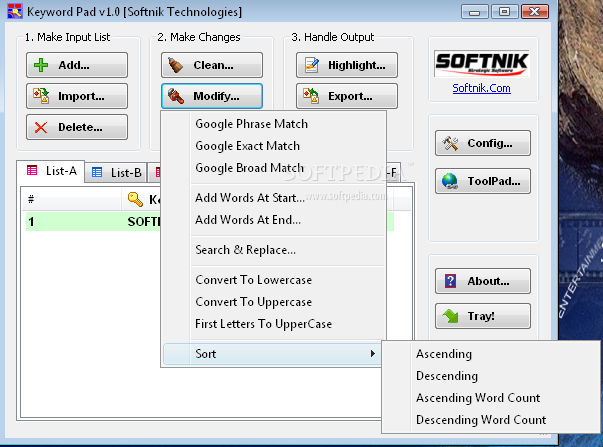603x447 pixels.
Task: Click the globe icon on ToolPad button
Action: click(x=450, y=181)
